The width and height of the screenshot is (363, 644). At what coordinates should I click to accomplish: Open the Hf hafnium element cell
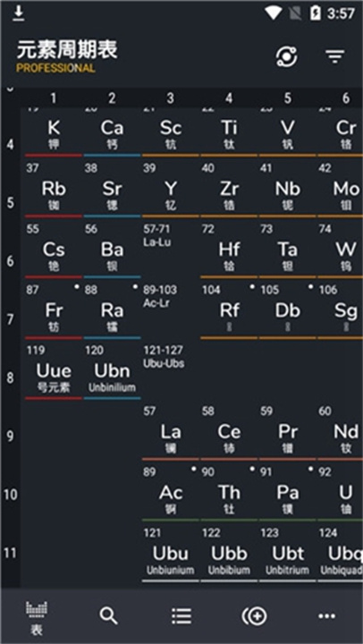click(229, 250)
